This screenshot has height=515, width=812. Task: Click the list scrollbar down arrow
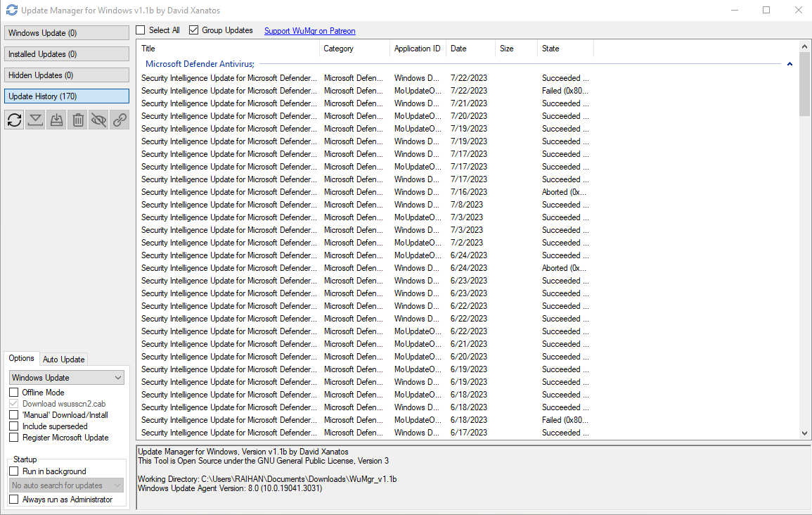point(804,433)
